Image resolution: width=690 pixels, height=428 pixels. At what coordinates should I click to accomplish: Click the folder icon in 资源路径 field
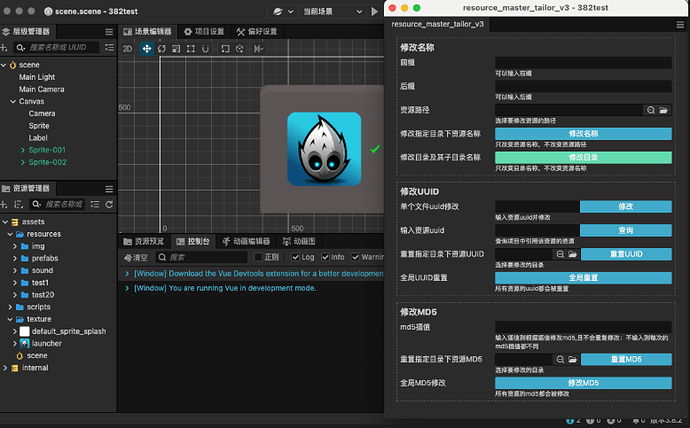tap(664, 110)
